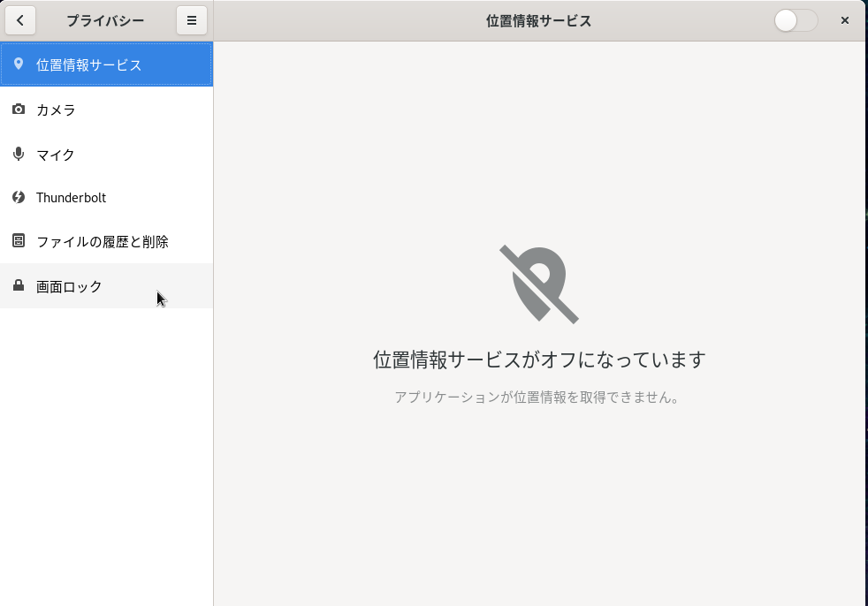Click the microphone icon in sidebar
The width and height of the screenshot is (868, 606).
pyautogui.click(x=19, y=154)
